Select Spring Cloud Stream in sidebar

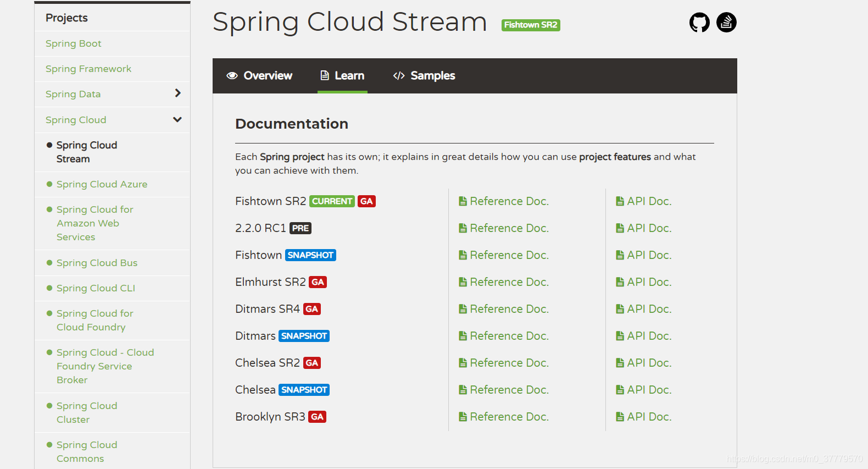[x=87, y=152]
